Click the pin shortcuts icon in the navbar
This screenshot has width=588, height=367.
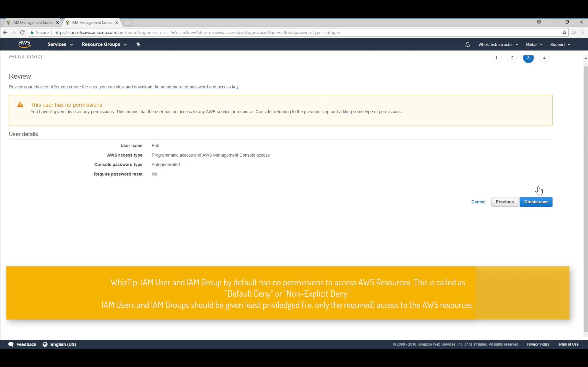[x=138, y=44]
